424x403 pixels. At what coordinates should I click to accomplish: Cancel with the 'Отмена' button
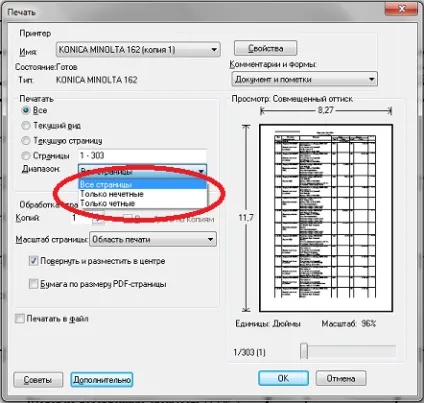(x=341, y=378)
